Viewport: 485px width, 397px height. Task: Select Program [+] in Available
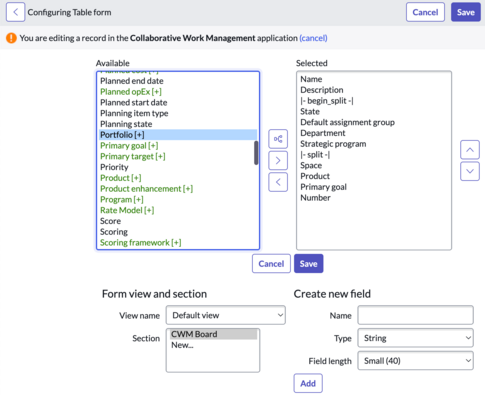point(178,199)
